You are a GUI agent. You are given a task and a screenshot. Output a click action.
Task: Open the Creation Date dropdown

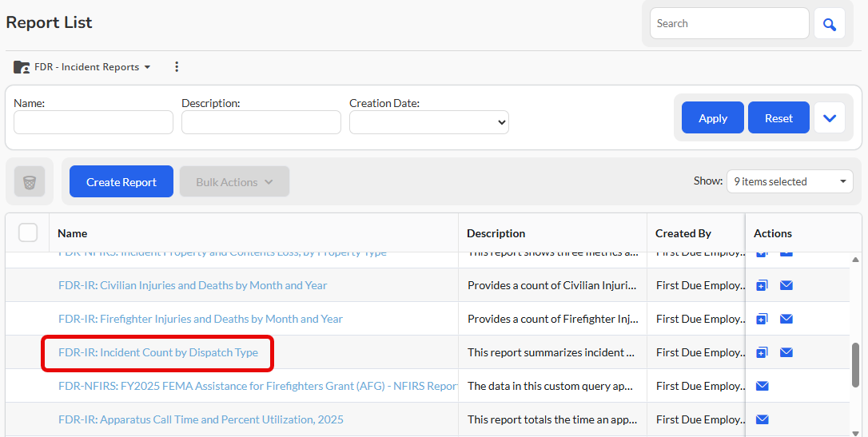[429, 122]
